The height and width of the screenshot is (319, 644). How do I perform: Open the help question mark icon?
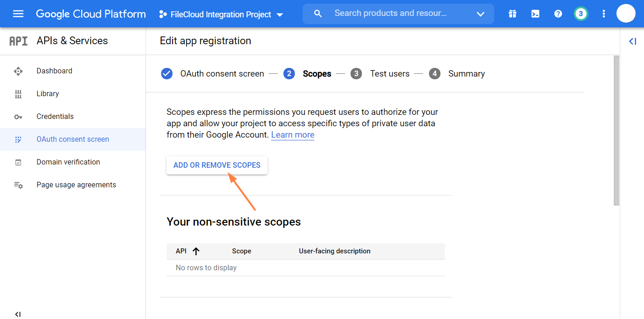click(558, 14)
